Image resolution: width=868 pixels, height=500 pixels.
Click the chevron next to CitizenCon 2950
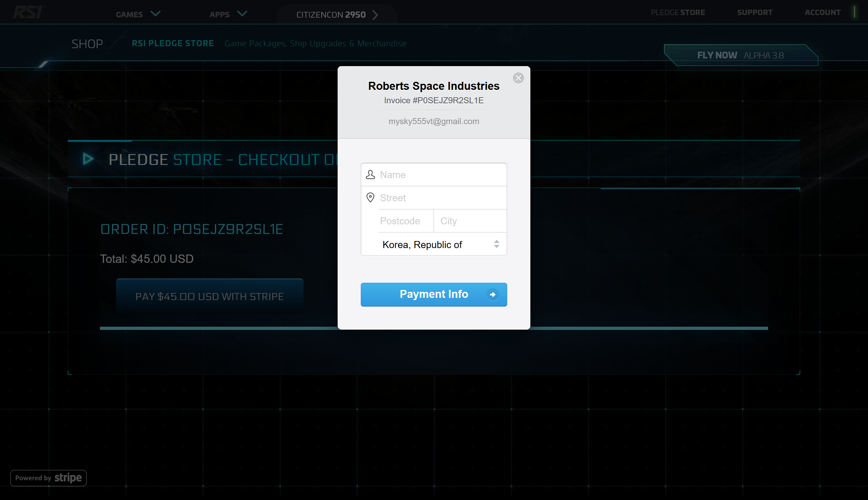coord(375,15)
